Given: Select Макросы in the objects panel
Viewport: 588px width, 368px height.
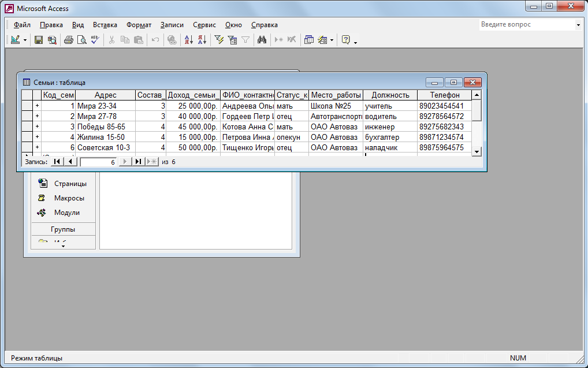Looking at the screenshot, I should pos(69,198).
